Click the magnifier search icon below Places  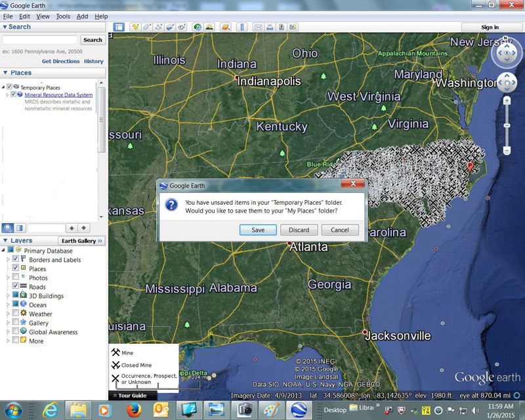click(8, 228)
